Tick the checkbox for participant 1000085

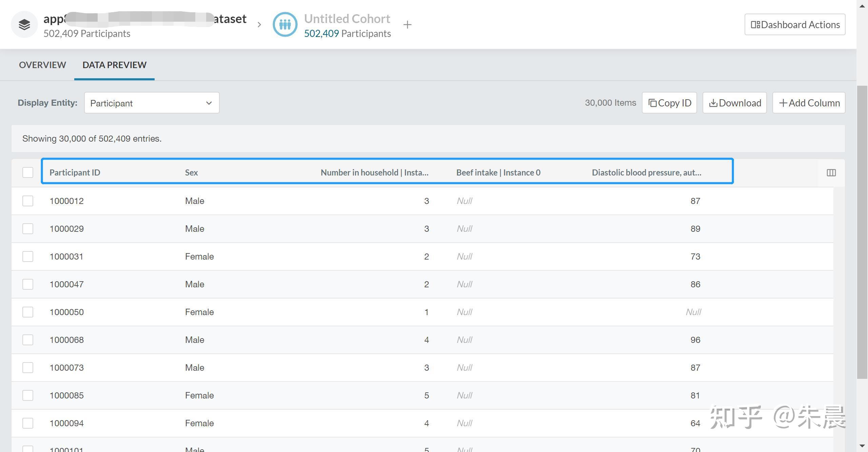point(28,395)
